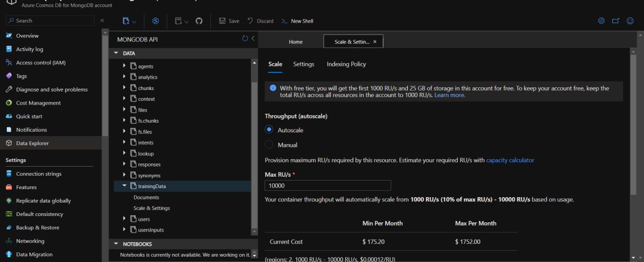Collapse the MongoDB API tree pane
The width and height of the screenshot is (644, 262).
[253, 39]
